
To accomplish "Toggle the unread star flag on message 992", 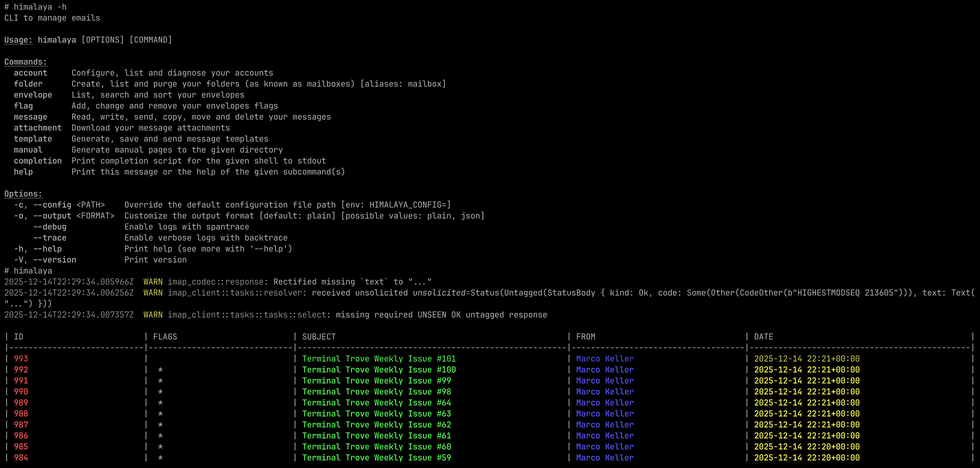I will tap(161, 369).
